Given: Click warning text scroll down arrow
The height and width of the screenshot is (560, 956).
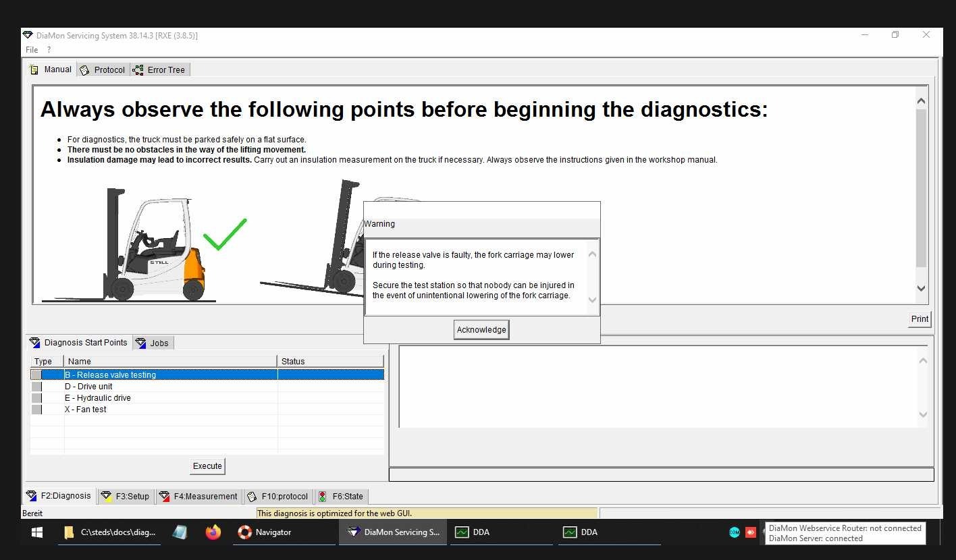Looking at the screenshot, I should pos(592,300).
